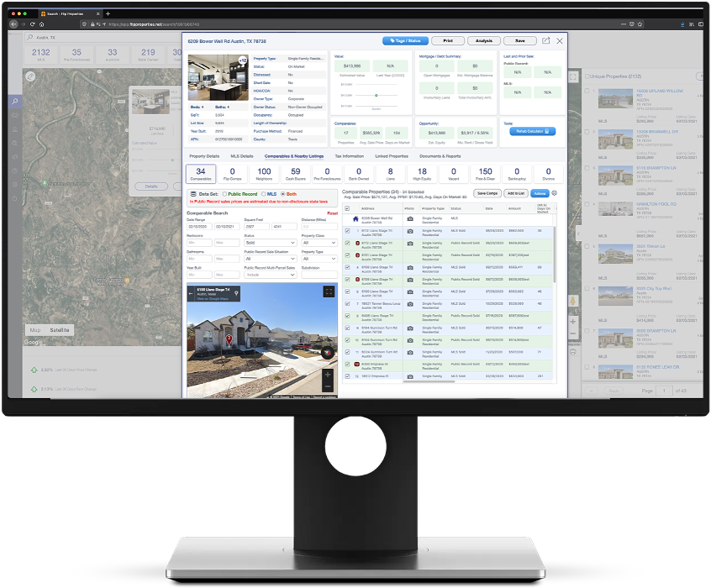Zoom in the street view with plus button
711x588 pixels.
[328, 375]
